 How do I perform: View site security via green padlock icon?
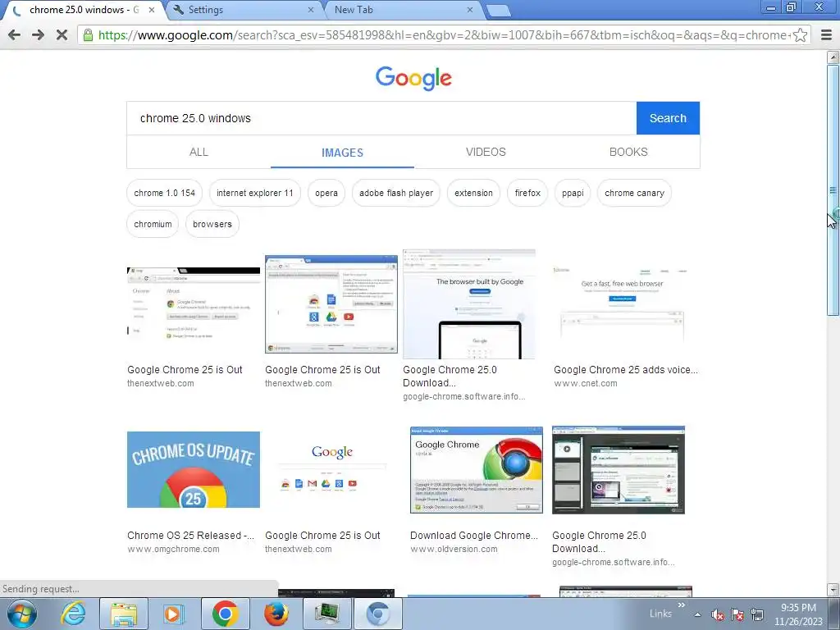(x=87, y=35)
